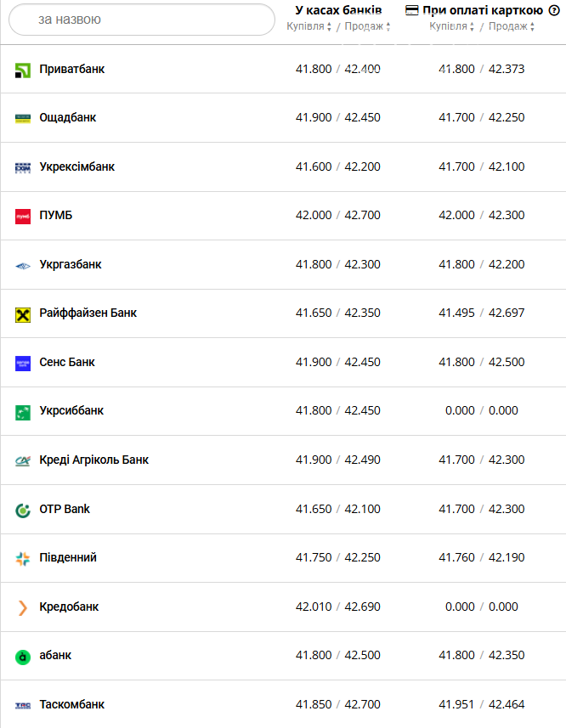
Task: Click the Сенс Банк blue logo
Action: [x=23, y=363]
